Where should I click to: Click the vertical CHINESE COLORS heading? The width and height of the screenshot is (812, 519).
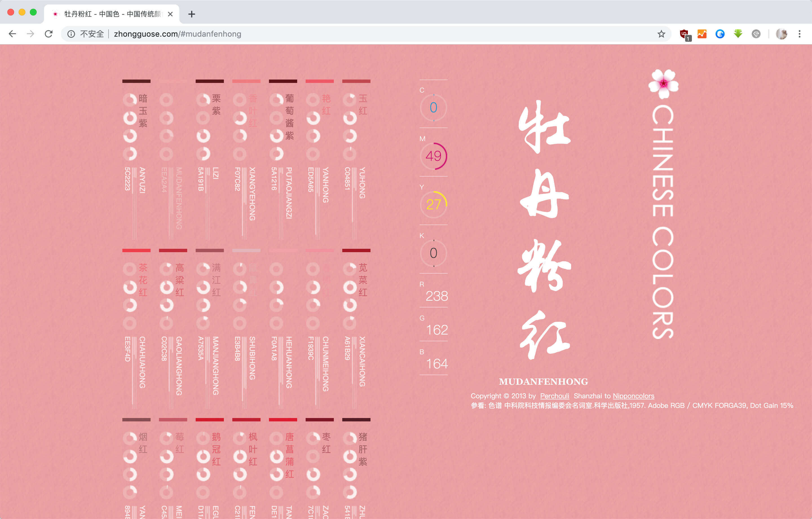click(x=663, y=222)
